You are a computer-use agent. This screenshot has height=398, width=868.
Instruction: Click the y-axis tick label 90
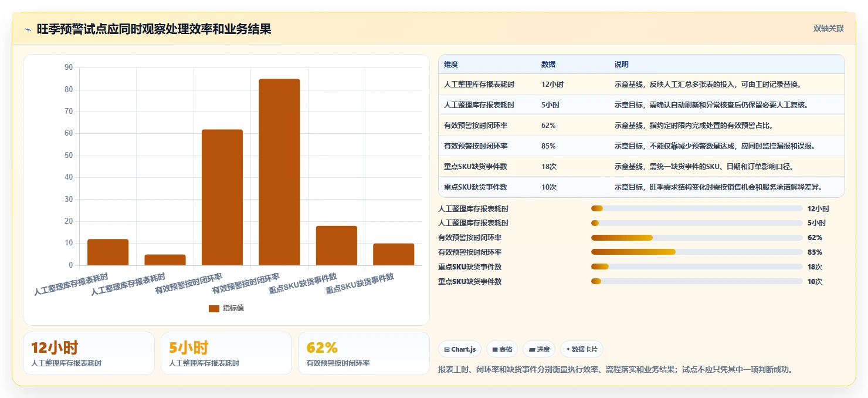[69, 68]
